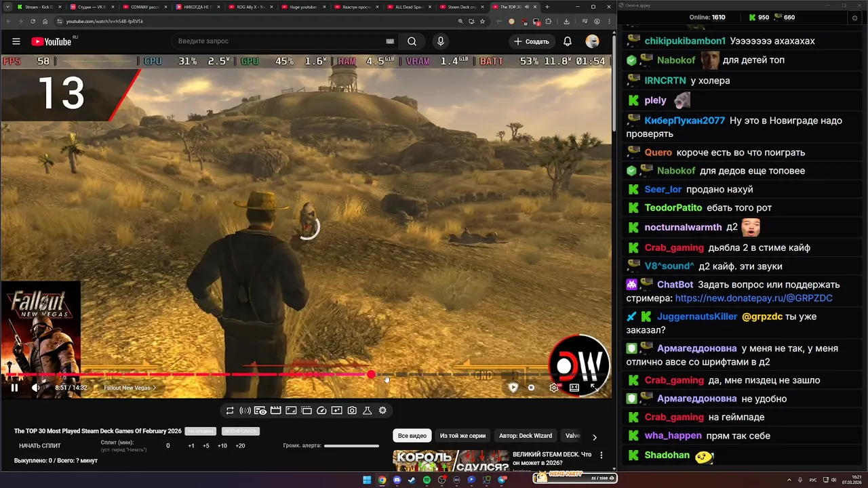Click the +10 split minutes button
Viewport: 868px width, 488px height.
[222, 446]
